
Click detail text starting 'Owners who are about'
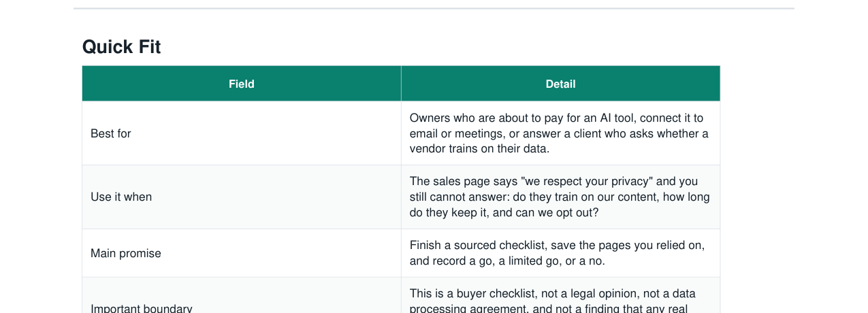[559, 133]
